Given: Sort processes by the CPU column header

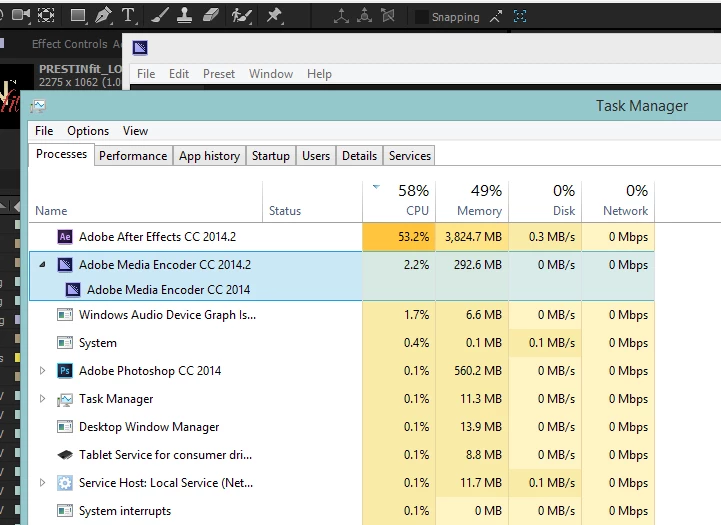Looking at the screenshot, I should tap(399, 202).
